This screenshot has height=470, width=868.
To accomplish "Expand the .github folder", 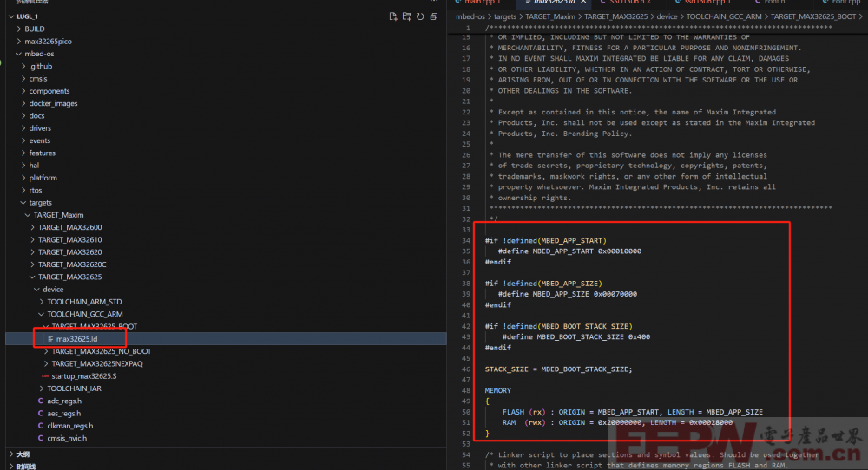I will coord(23,66).
